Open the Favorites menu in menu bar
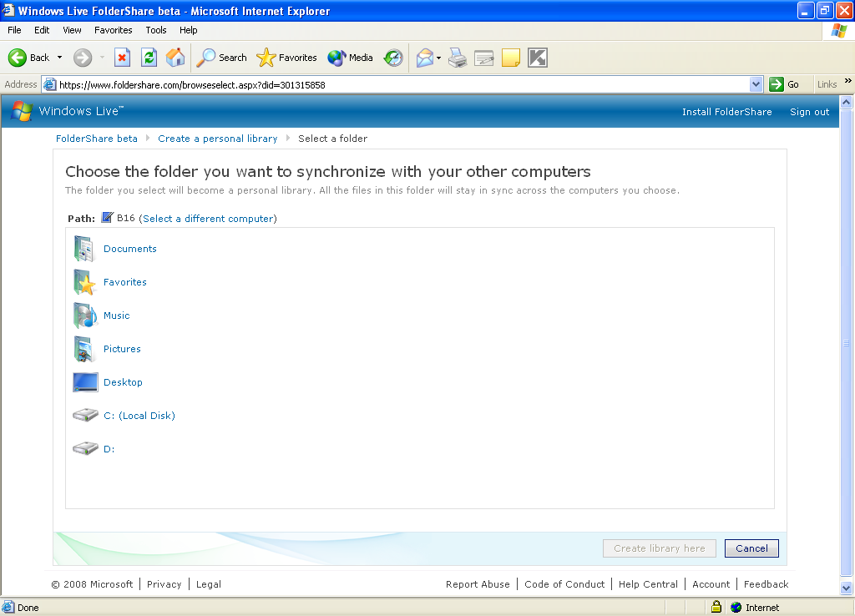 pyautogui.click(x=114, y=30)
